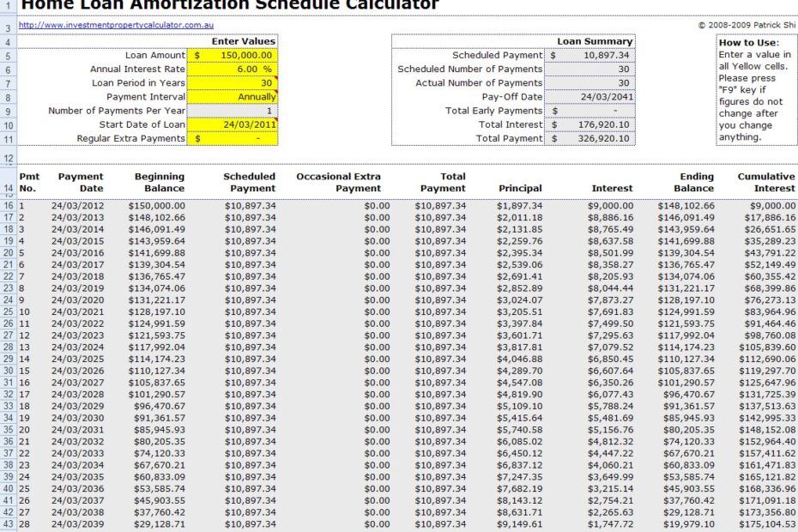Select the Pay-Off Date 24/03/2041 cell
Image resolution: width=798 pixels, height=532 pixels.
(589, 96)
